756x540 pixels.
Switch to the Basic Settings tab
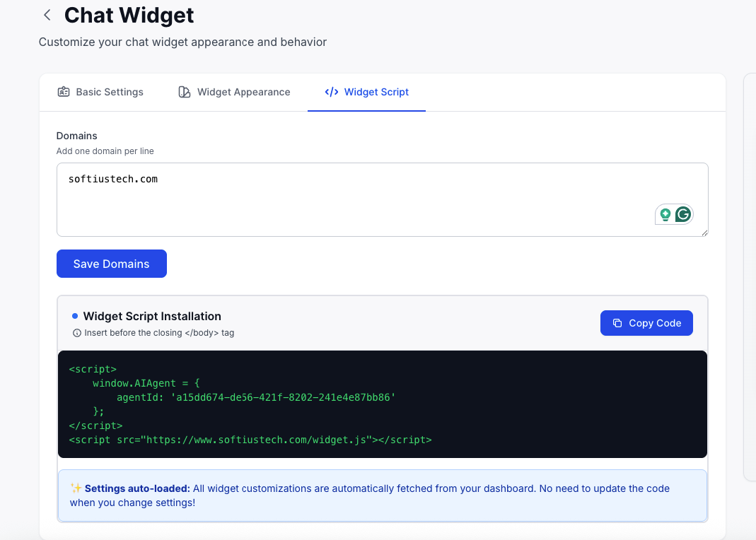point(100,92)
